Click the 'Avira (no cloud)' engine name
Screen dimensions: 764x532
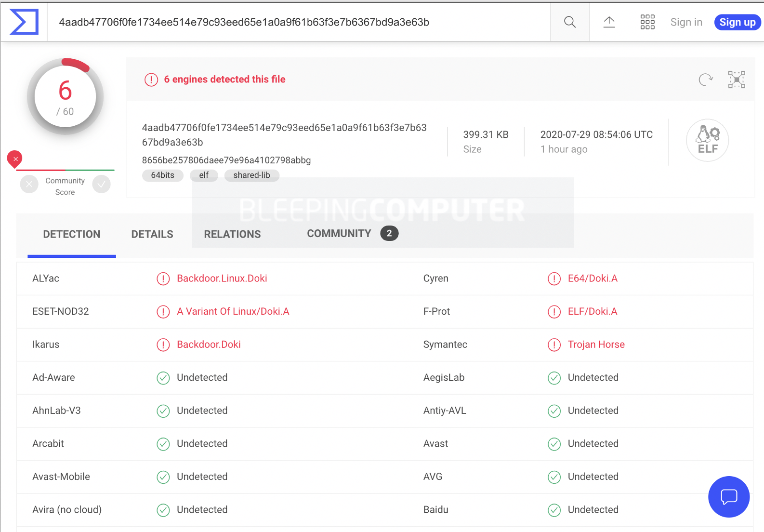(x=67, y=510)
